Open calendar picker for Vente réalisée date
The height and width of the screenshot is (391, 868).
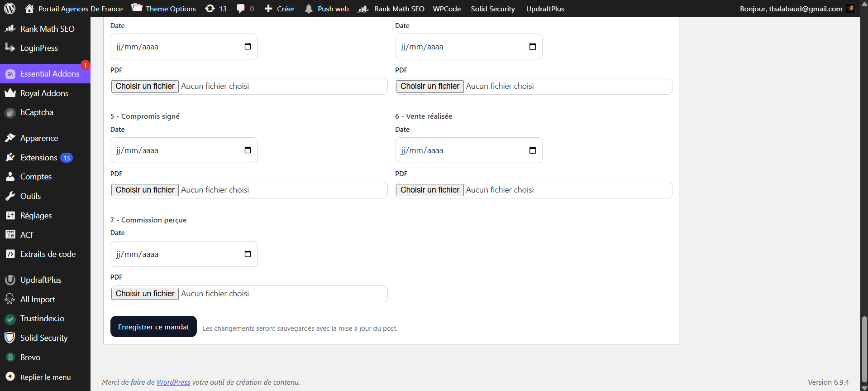tap(532, 150)
